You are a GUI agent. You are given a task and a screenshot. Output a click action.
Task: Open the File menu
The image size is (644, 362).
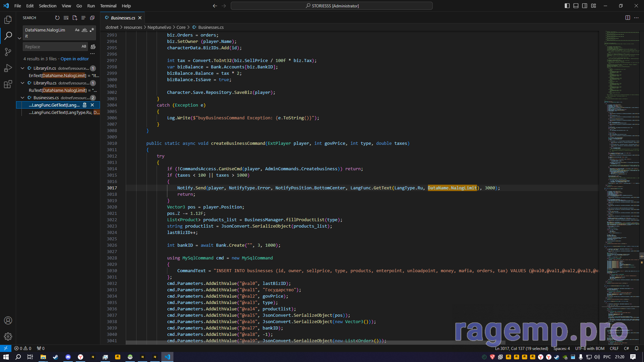(x=18, y=6)
